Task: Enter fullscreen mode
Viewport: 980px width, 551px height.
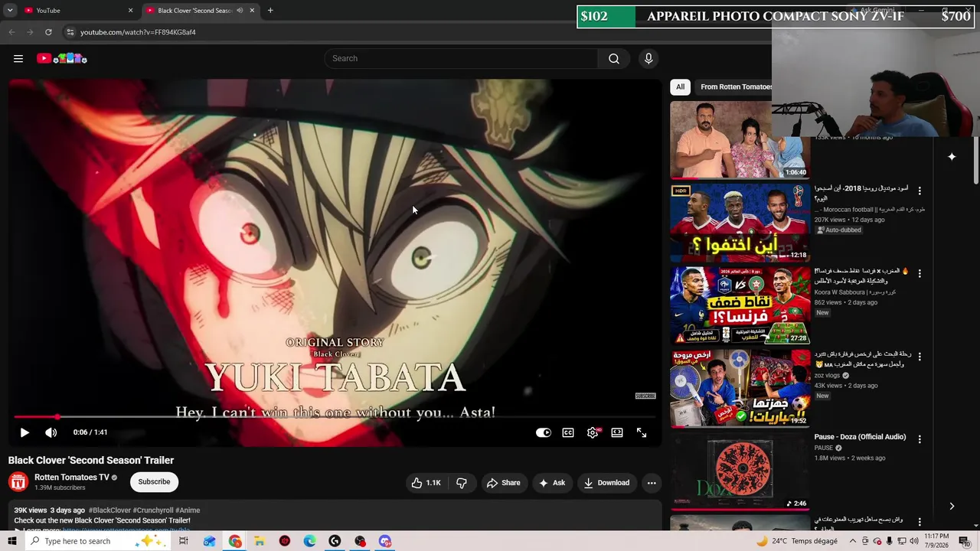Action: point(642,432)
